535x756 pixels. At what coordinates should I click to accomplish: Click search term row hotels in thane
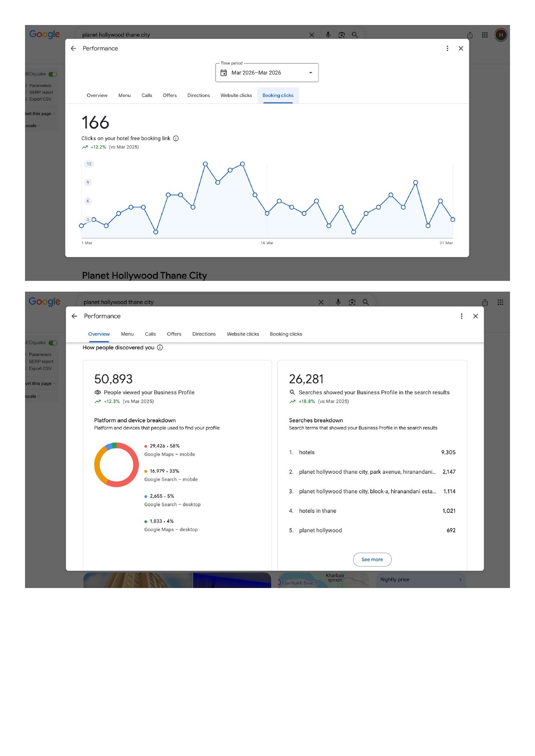372,511
